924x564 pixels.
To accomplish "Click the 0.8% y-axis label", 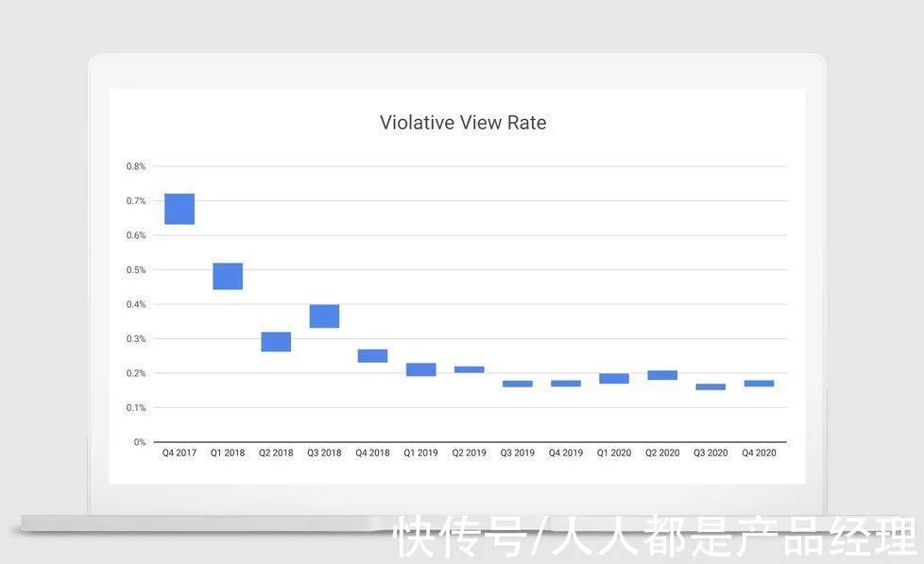I will (135, 166).
